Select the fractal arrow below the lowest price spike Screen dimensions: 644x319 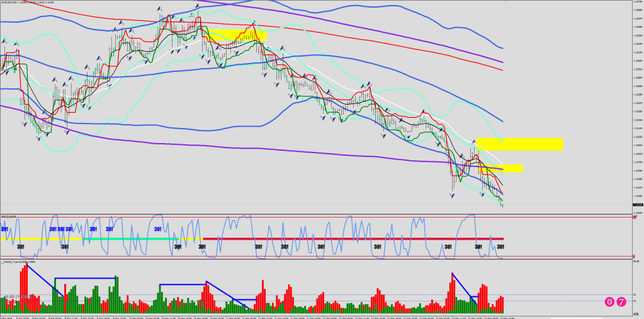point(453,195)
